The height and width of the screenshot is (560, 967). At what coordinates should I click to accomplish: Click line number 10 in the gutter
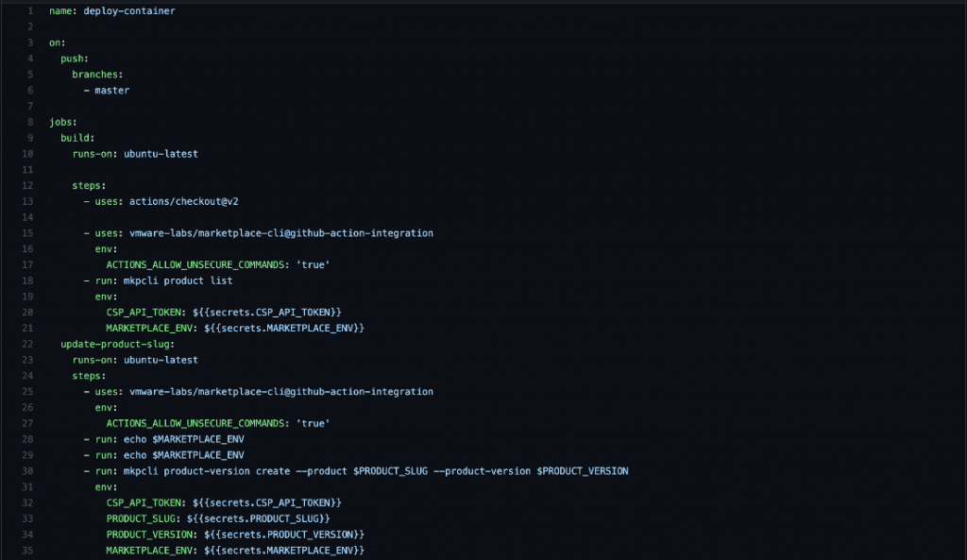28,154
